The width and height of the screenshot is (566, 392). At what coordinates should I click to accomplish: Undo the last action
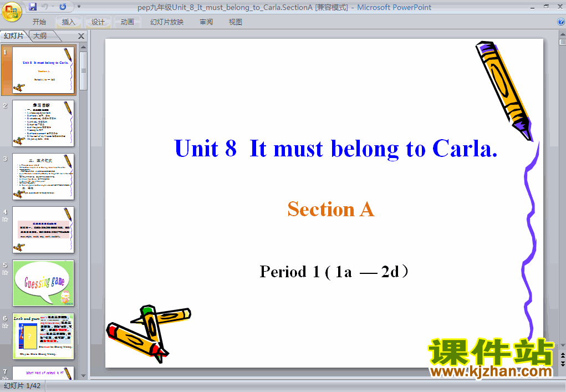click(x=45, y=7)
